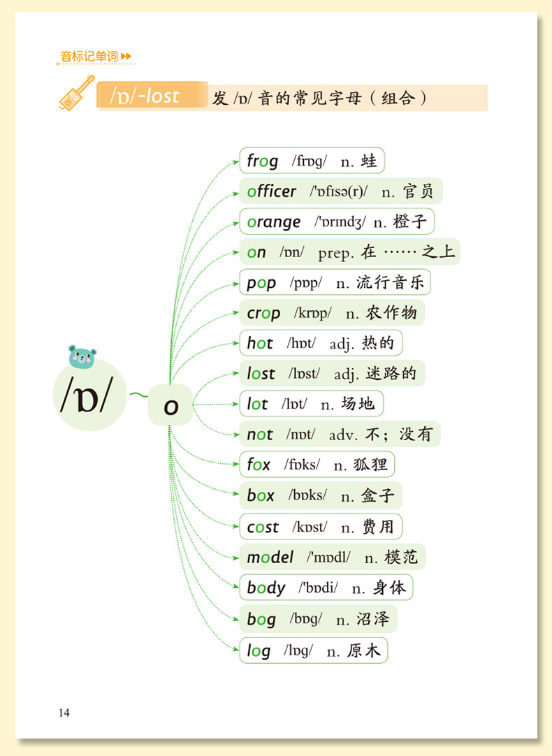Click the /ɒ/-lost title banner
This screenshot has width=552, height=756.
(152, 96)
